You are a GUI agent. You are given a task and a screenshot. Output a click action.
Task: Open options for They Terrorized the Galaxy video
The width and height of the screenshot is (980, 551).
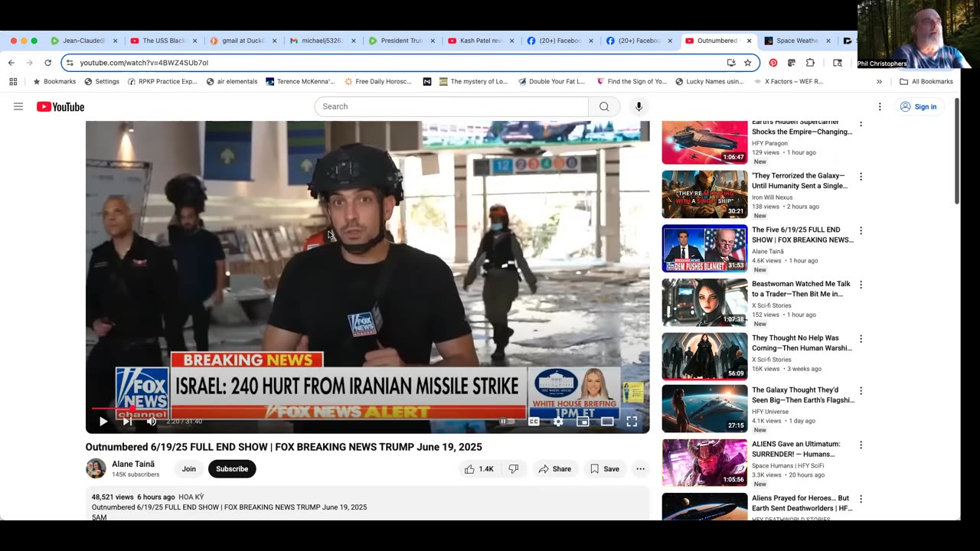pos(861,177)
